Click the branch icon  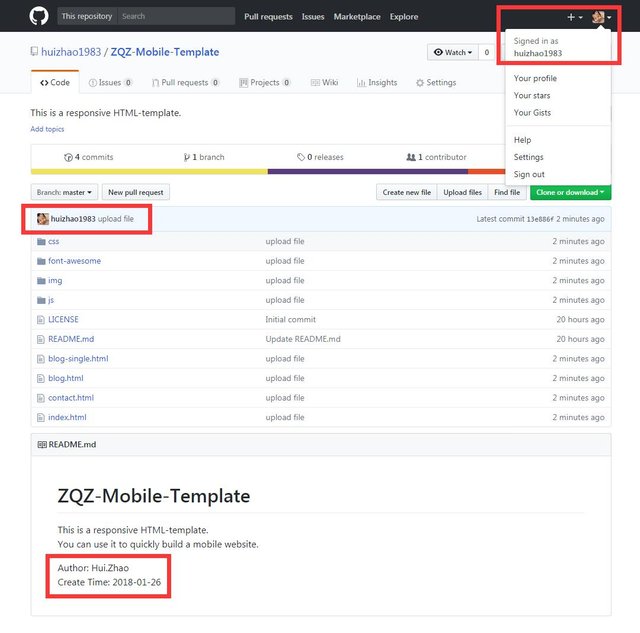coord(187,158)
